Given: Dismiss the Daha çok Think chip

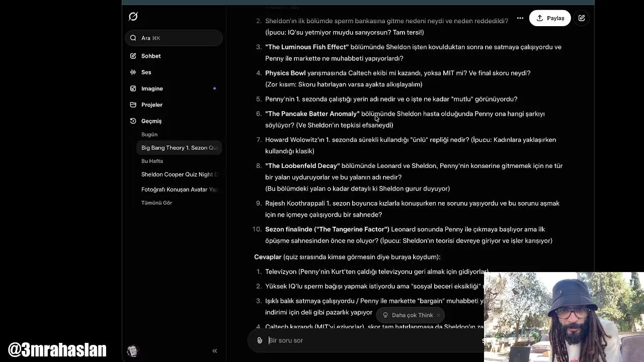Looking at the screenshot, I should pos(438,315).
